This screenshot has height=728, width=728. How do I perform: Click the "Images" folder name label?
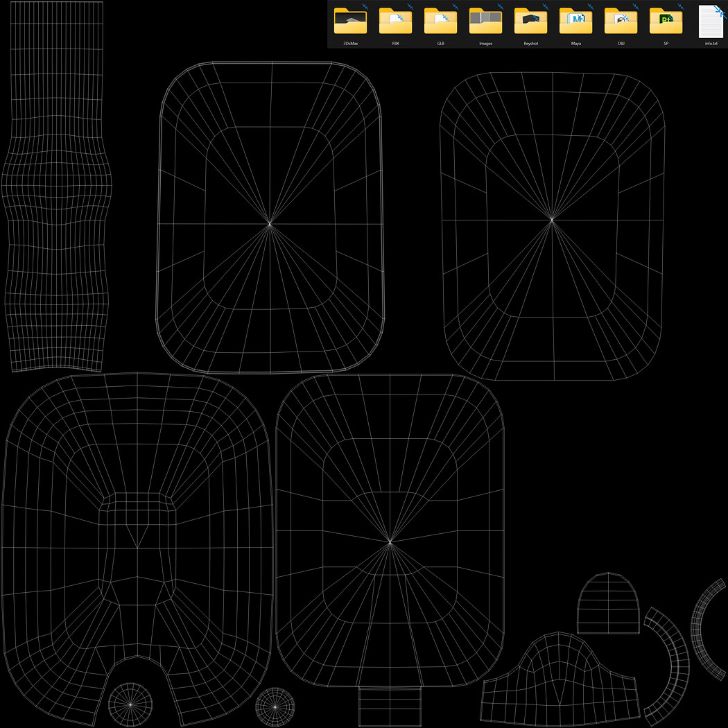point(485,44)
